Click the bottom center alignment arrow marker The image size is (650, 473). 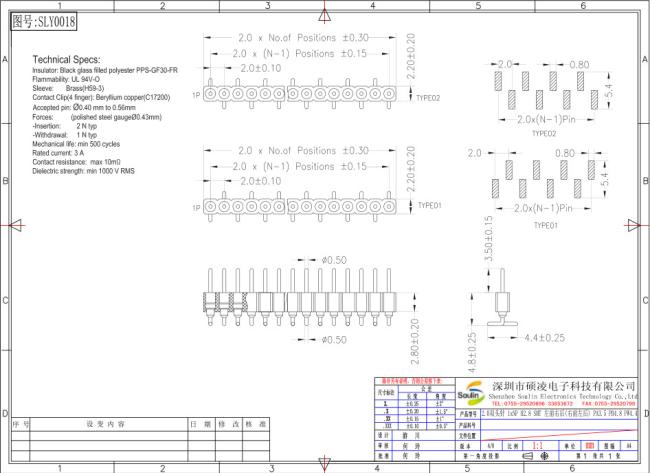point(325,462)
